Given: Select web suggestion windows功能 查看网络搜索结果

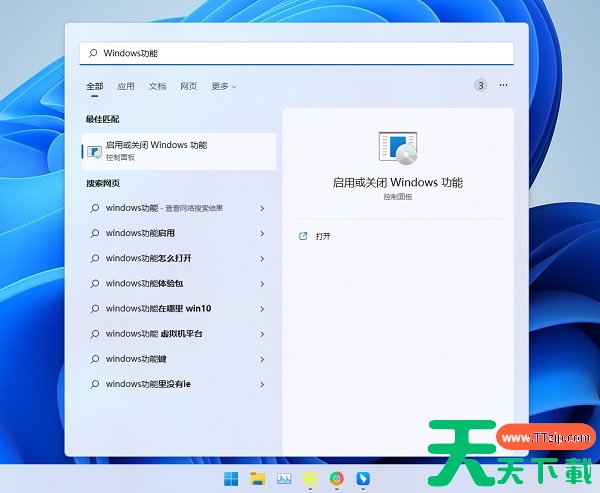Looking at the screenshot, I should point(177,208).
